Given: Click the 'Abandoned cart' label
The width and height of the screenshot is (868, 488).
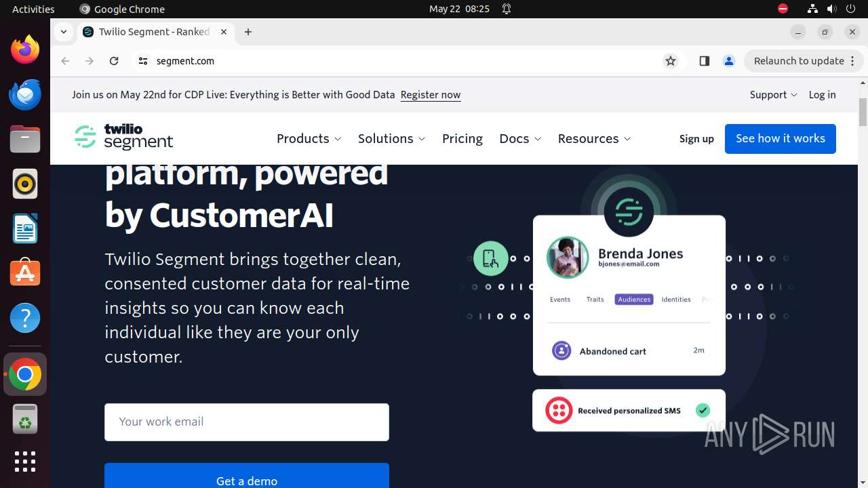Looking at the screenshot, I should point(613,351).
